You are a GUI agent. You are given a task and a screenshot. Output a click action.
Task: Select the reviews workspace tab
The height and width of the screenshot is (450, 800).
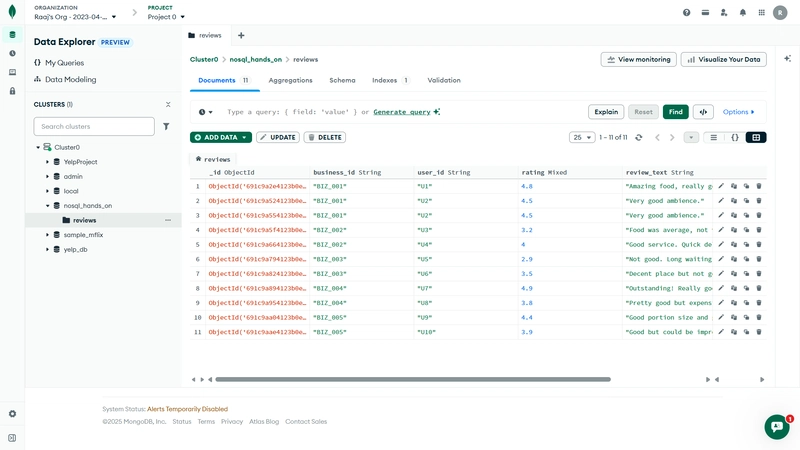[x=205, y=35]
